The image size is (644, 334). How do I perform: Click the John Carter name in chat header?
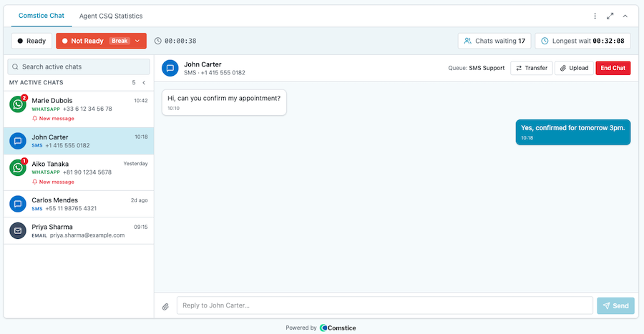(203, 64)
